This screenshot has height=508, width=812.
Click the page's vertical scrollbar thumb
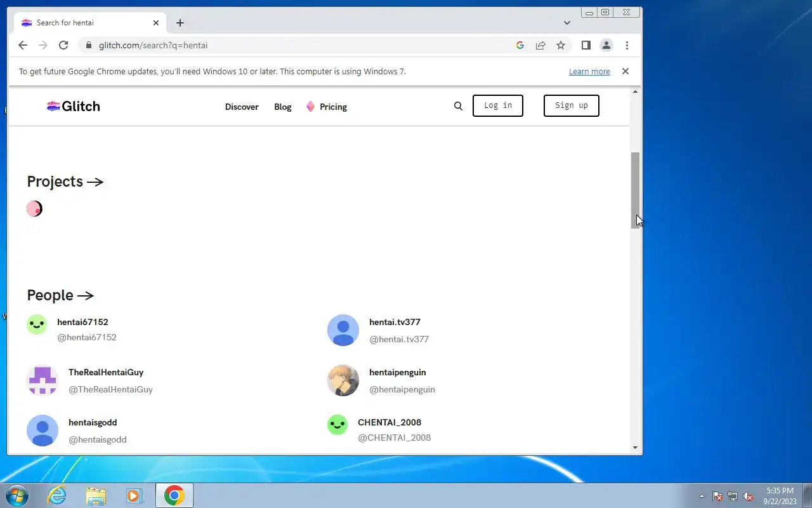[x=636, y=190]
